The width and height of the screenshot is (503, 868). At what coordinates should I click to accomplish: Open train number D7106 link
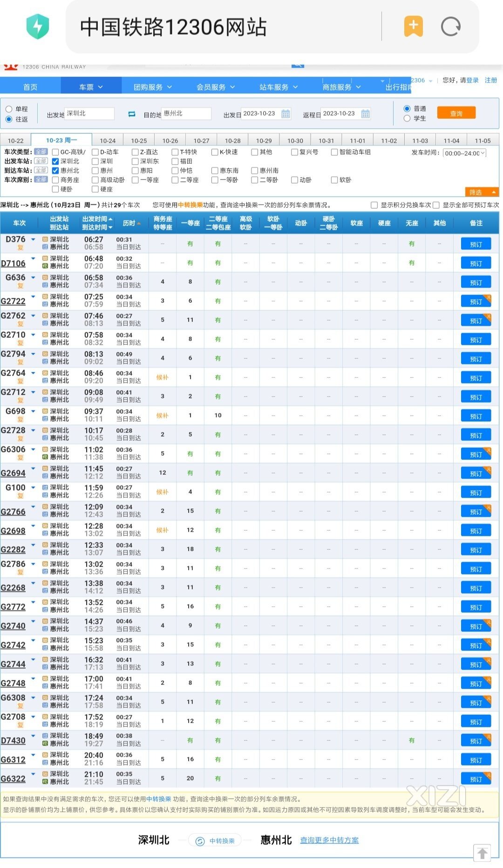click(13, 264)
